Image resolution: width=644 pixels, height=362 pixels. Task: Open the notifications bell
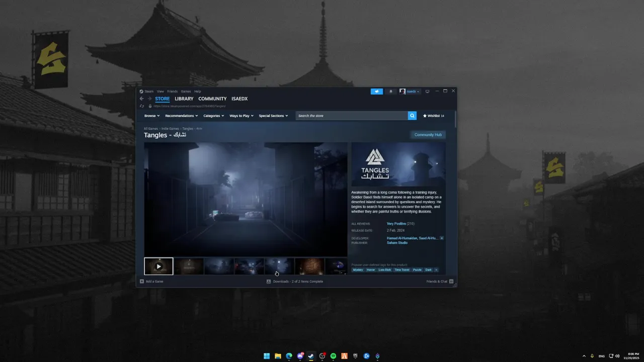point(391,92)
